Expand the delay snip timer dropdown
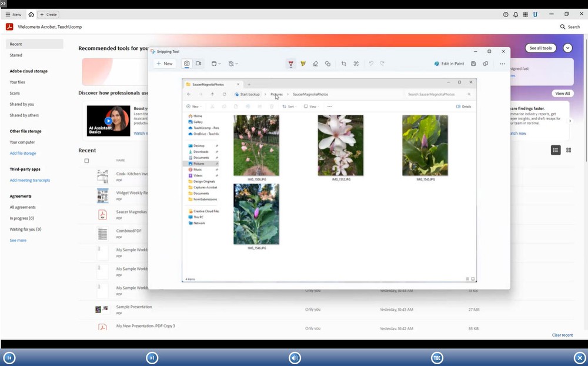588x366 pixels. [x=233, y=64]
